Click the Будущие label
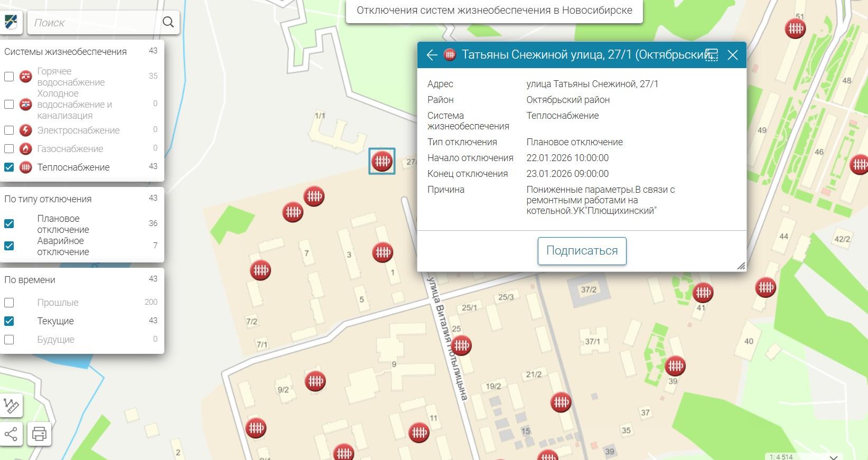The height and width of the screenshot is (460, 868). tap(55, 340)
